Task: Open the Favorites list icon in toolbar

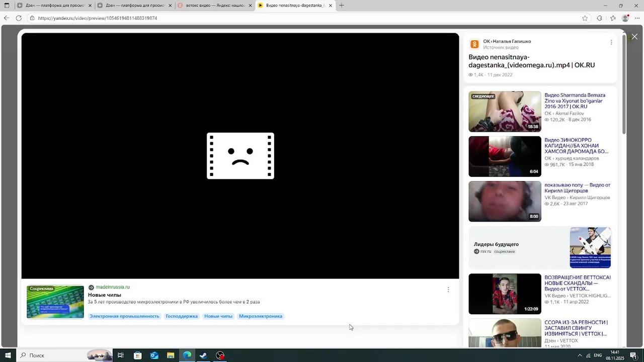Action: pos(613,18)
